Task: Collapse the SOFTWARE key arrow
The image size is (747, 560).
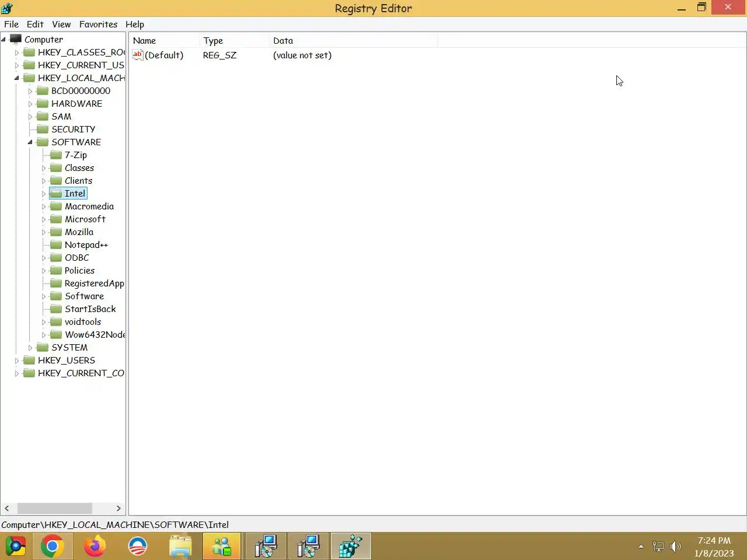Action: coord(30,142)
